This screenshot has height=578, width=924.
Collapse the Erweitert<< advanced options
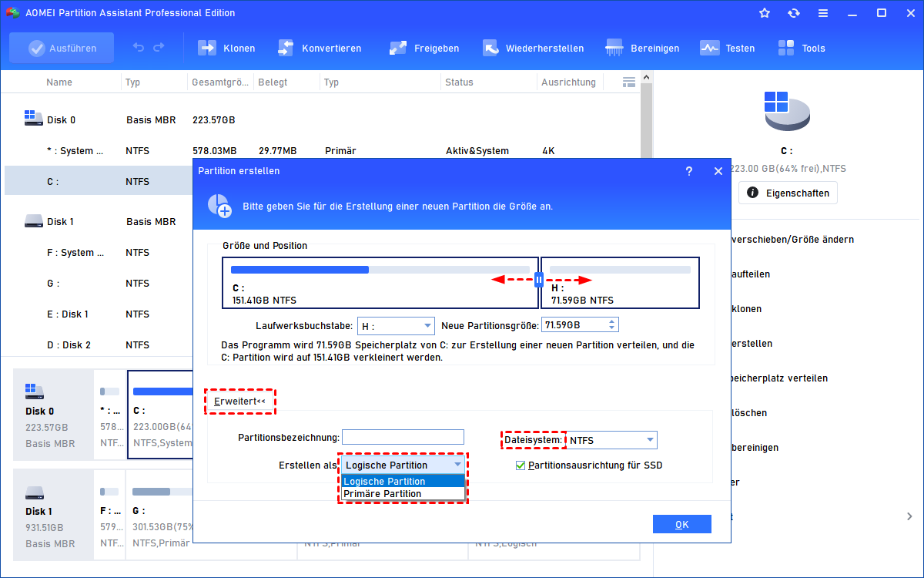click(x=239, y=401)
